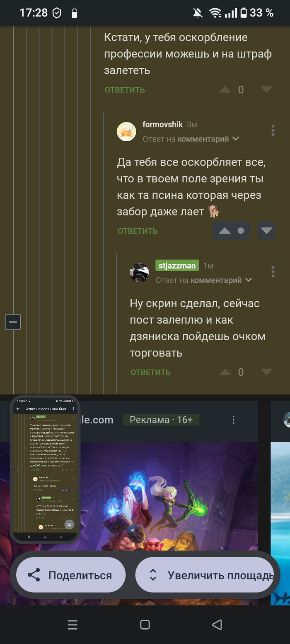
Task: Collapse the thread with the minus button
Action: point(13,322)
